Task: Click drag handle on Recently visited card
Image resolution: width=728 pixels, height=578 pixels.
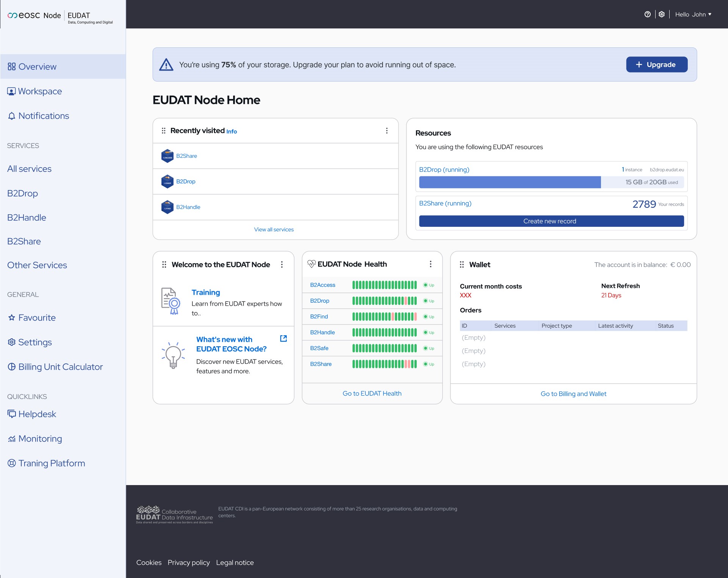Action: click(x=163, y=131)
